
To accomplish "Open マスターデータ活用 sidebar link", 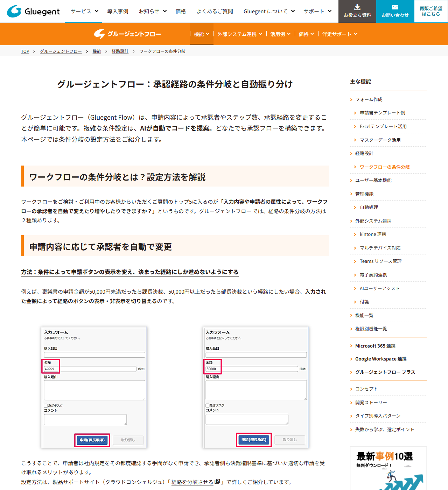I will (x=380, y=140).
